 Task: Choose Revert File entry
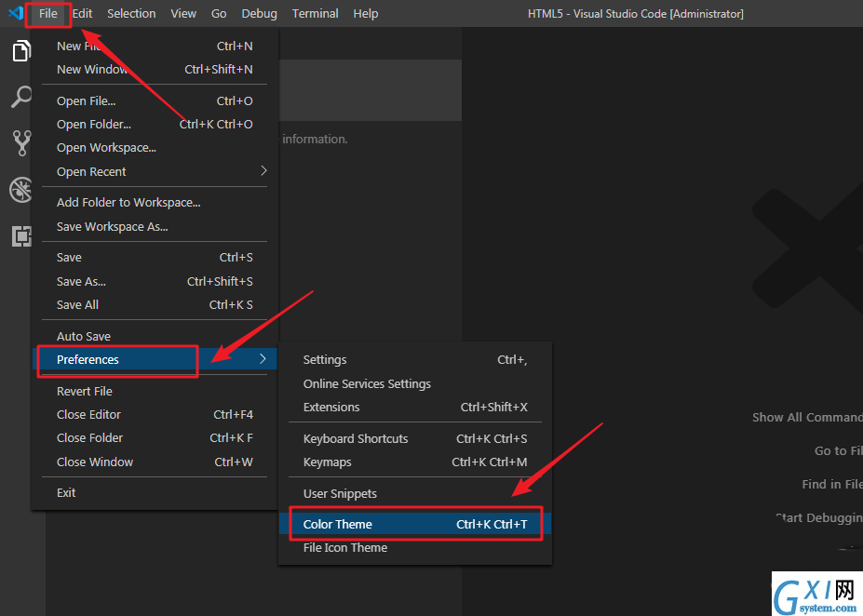155,391
